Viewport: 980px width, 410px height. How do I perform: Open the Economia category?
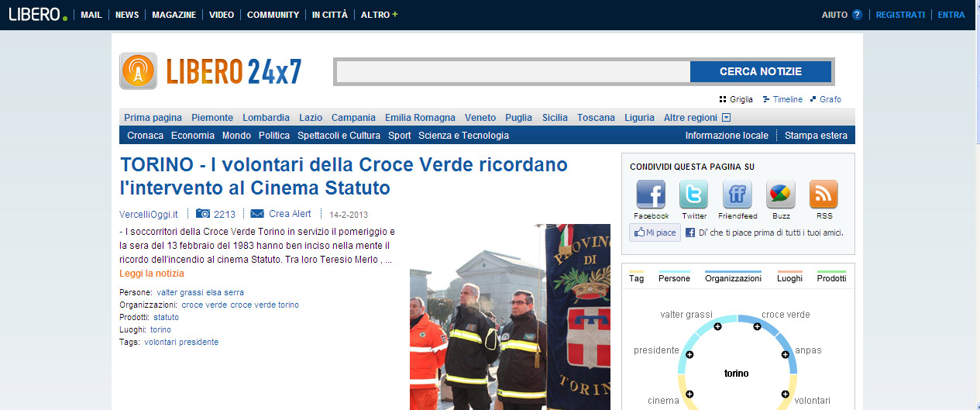tap(193, 136)
